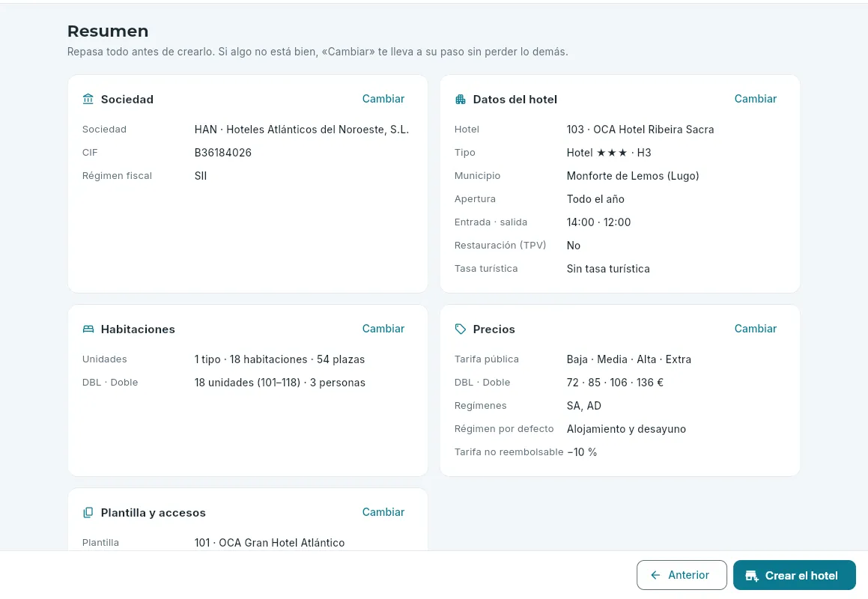Click the prices 72 · 85 · 106 · 136 €

[614, 383]
